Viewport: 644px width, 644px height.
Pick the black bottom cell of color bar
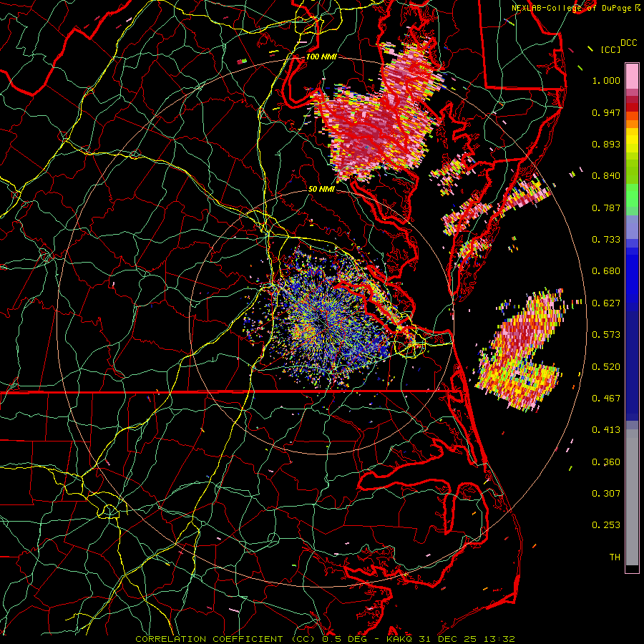click(632, 569)
